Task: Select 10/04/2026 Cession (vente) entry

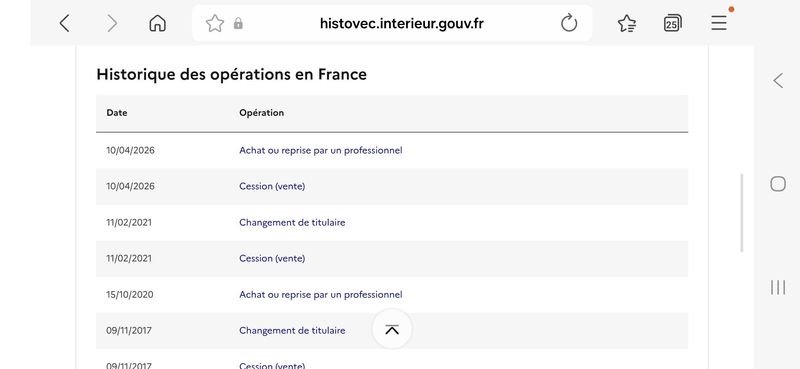Action: pyautogui.click(x=392, y=186)
